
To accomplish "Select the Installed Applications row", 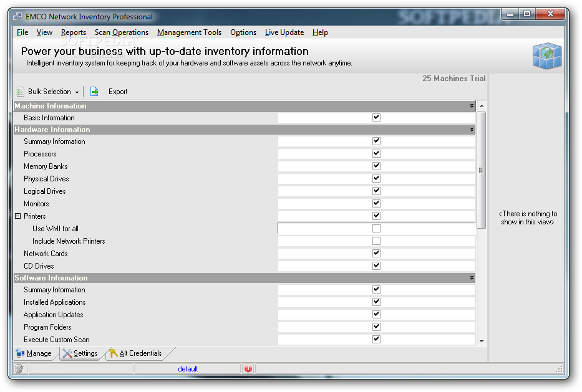I will click(245, 302).
